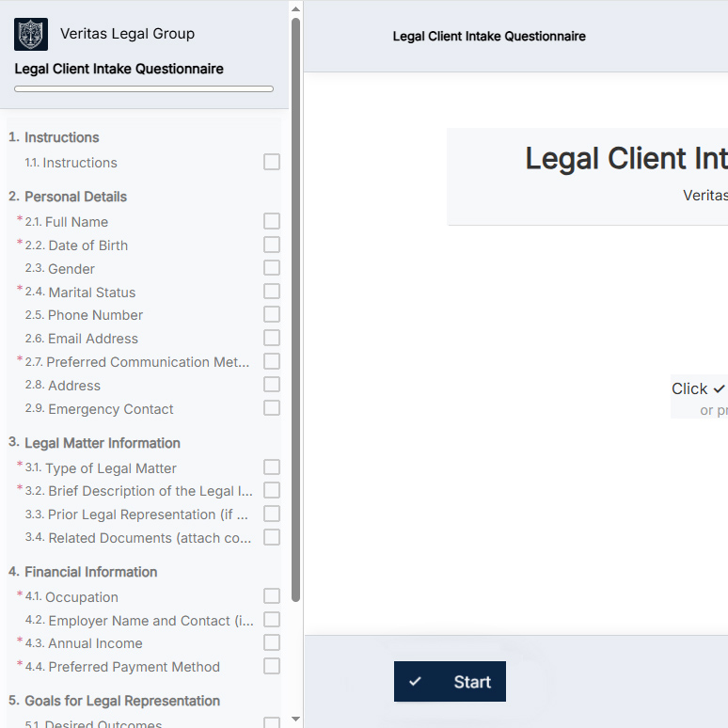Click the Start button
The width and height of the screenshot is (728, 728).
pos(450,681)
